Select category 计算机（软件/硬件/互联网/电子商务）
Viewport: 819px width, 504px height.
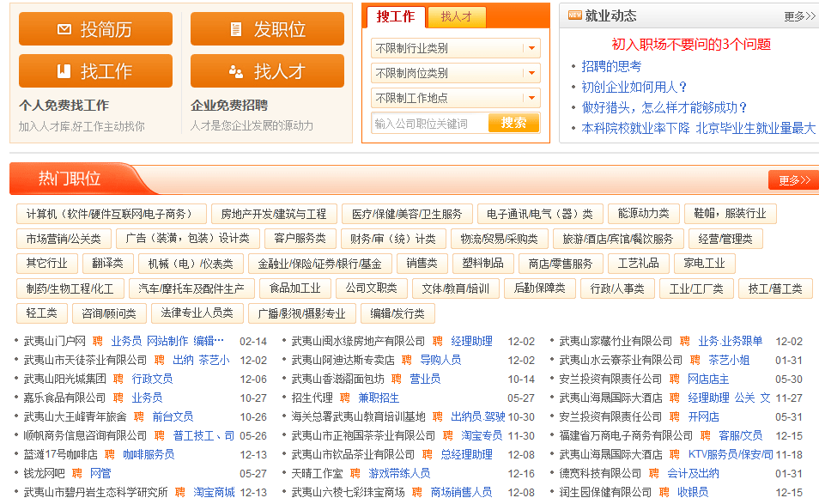(112, 214)
